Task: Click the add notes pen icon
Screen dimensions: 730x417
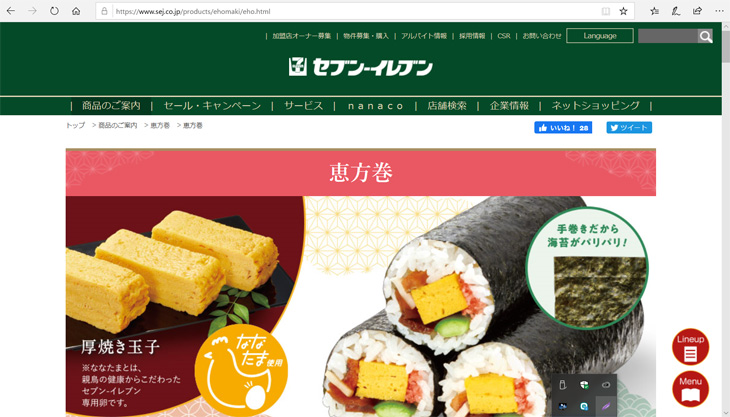Action: point(676,11)
